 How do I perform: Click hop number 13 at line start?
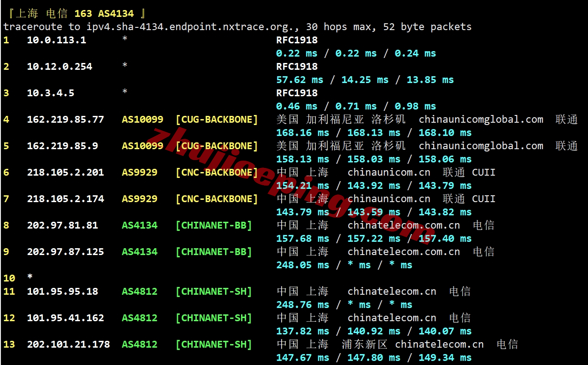coord(9,344)
